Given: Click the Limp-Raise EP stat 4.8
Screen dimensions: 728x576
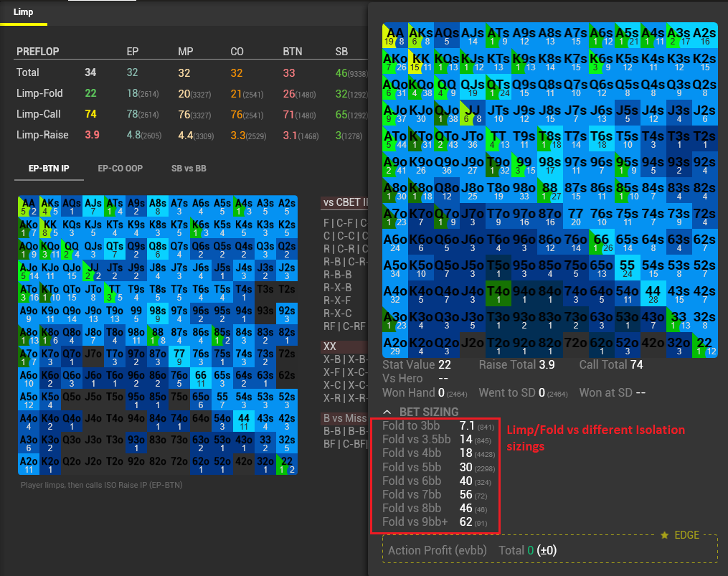Looking at the screenshot, I should tap(133, 135).
